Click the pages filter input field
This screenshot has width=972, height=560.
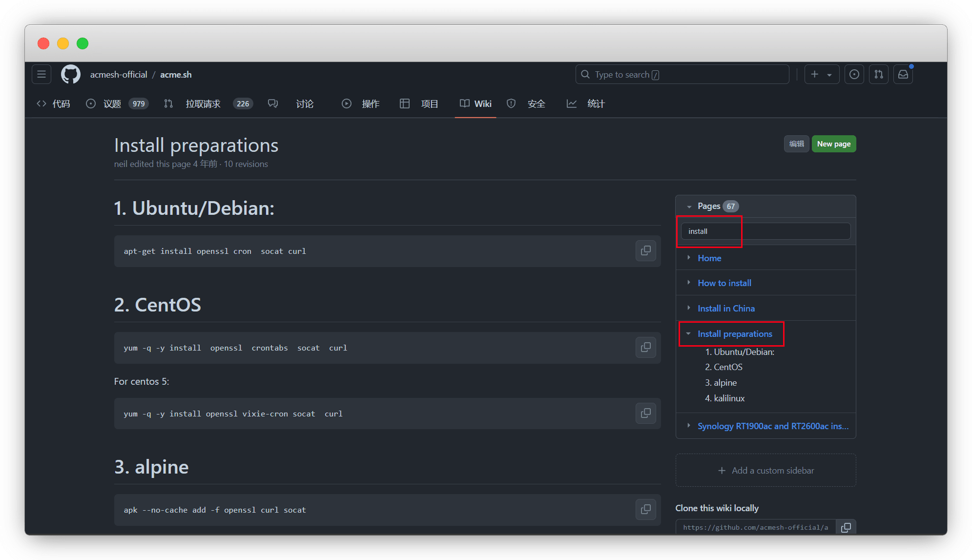coord(765,231)
